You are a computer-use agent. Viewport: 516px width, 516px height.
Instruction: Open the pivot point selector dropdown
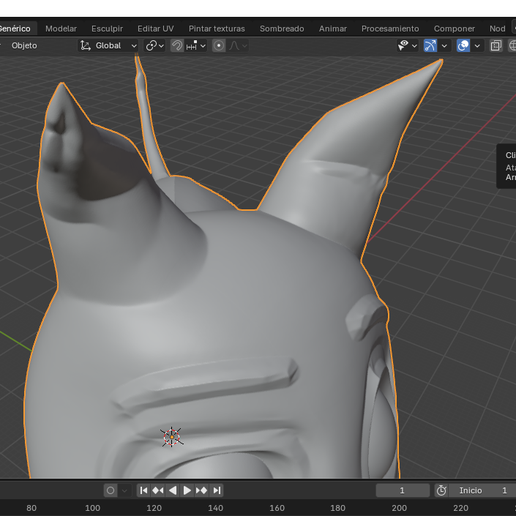155,46
